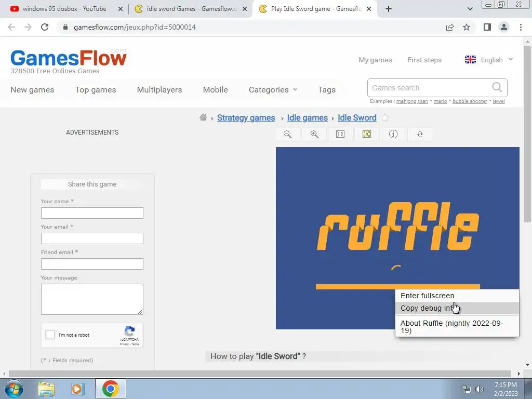Click the fit-to-screen resize icon
The image size is (532, 399).
click(x=340, y=135)
